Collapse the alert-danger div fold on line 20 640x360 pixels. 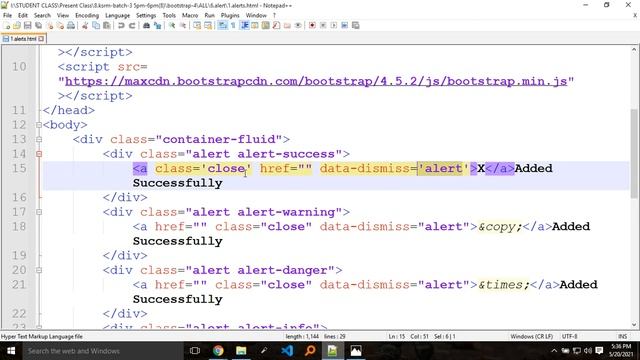39,270
